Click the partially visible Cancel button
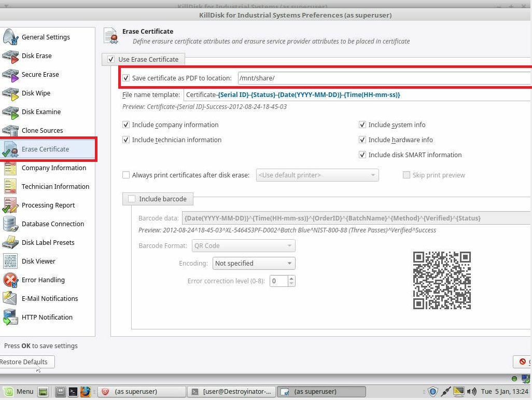The width and height of the screenshot is (532, 400). [523, 362]
